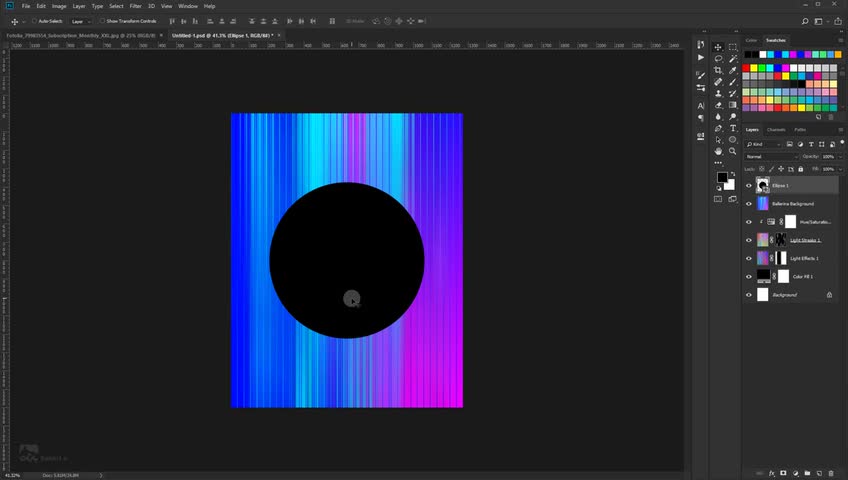Open the layer Kind filter dropdown
Viewport: 848px width, 480px height.
tap(764, 144)
